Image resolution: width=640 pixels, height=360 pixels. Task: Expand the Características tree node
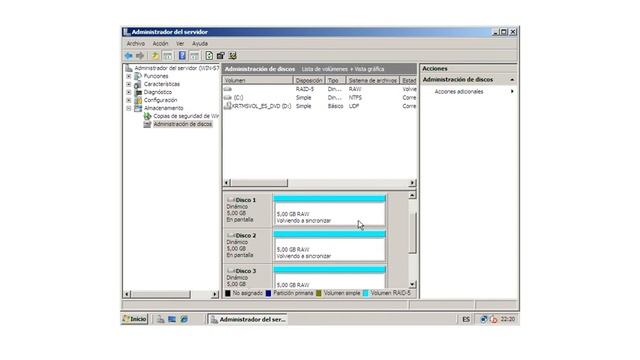[x=129, y=84]
